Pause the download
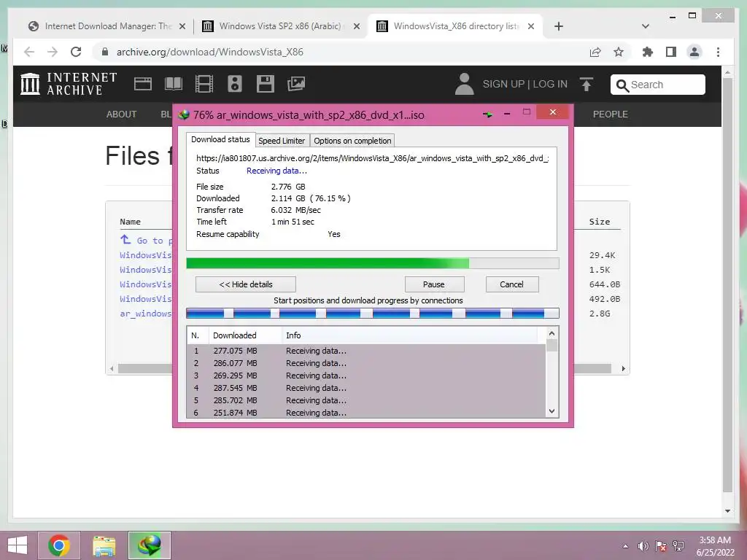 click(434, 284)
